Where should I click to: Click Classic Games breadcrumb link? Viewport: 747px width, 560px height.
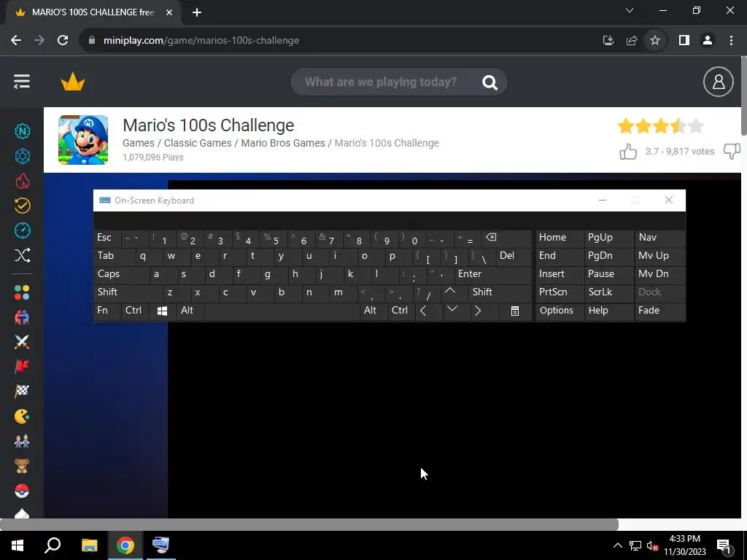[198, 143]
